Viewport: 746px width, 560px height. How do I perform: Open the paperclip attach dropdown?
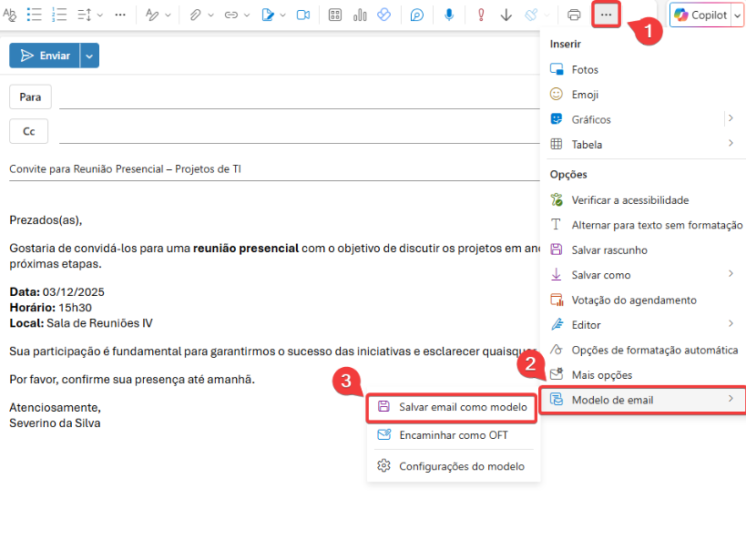coord(211,15)
